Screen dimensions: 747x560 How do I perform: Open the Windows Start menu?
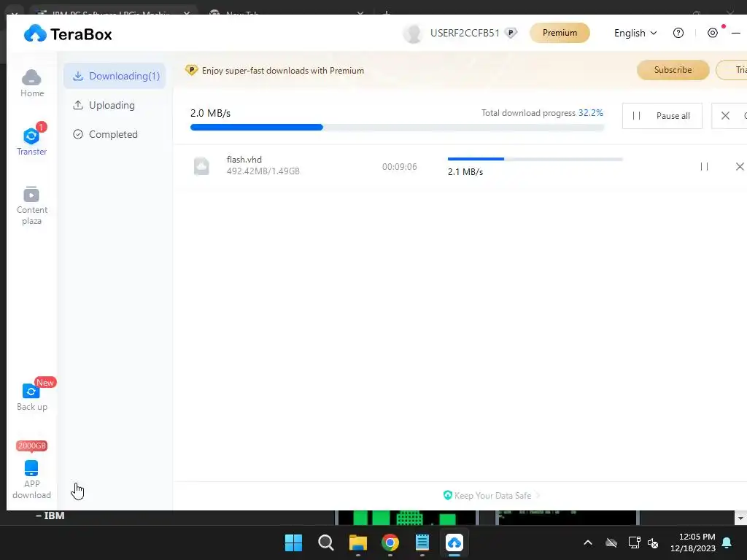coord(293,542)
